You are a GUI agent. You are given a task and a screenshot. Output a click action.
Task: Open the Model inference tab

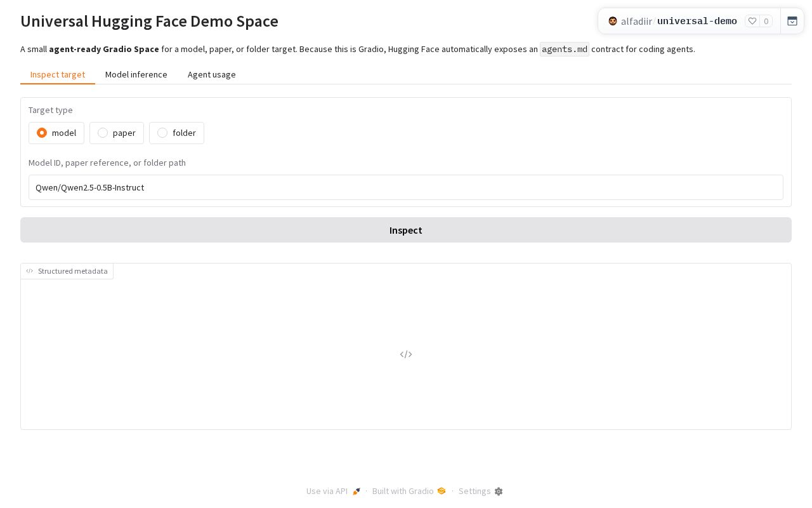coord(136,74)
